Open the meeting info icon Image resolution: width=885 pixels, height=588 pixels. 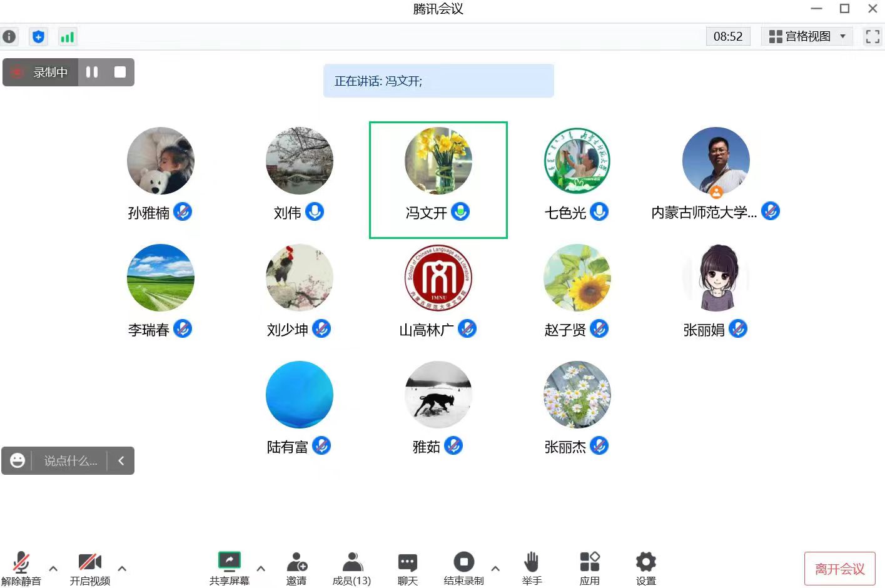pos(9,37)
